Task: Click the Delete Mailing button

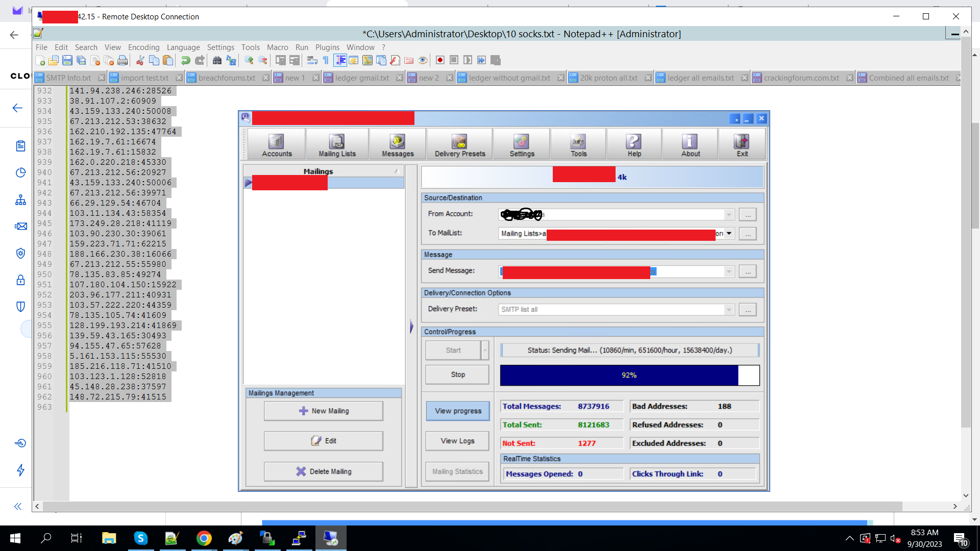Action: pyautogui.click(x=324, y=472)
